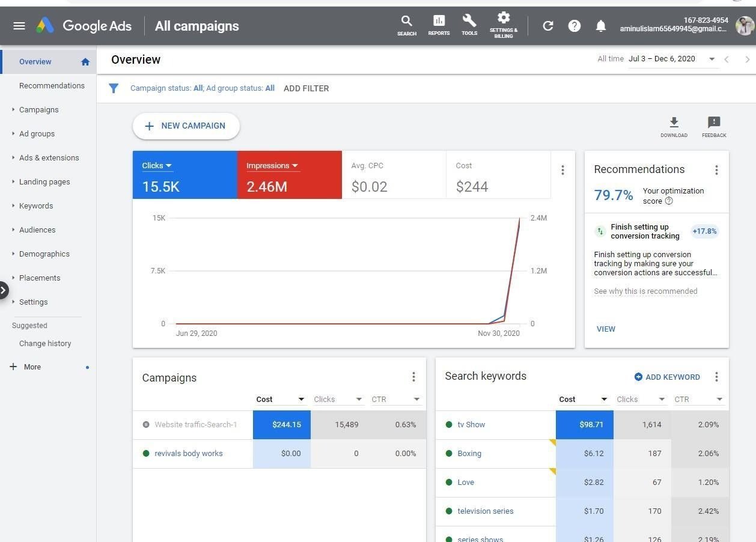Image resolution: width=756 pixels, height=542 pixels.
Task: Click the Add Keyword link
Action: click(667, 377)
